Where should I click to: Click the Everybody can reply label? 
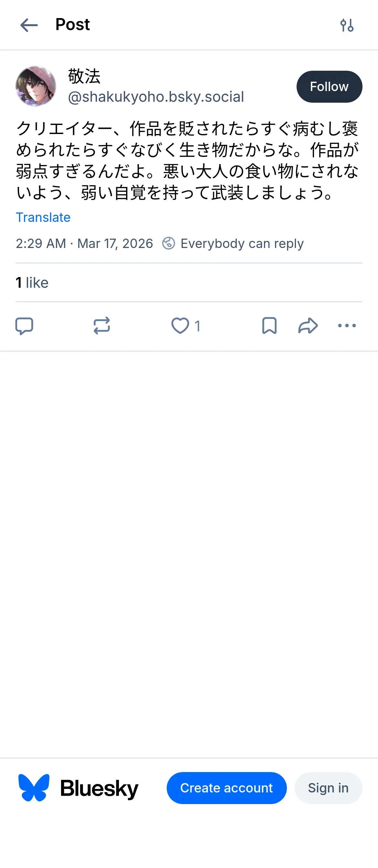point(242,243)
